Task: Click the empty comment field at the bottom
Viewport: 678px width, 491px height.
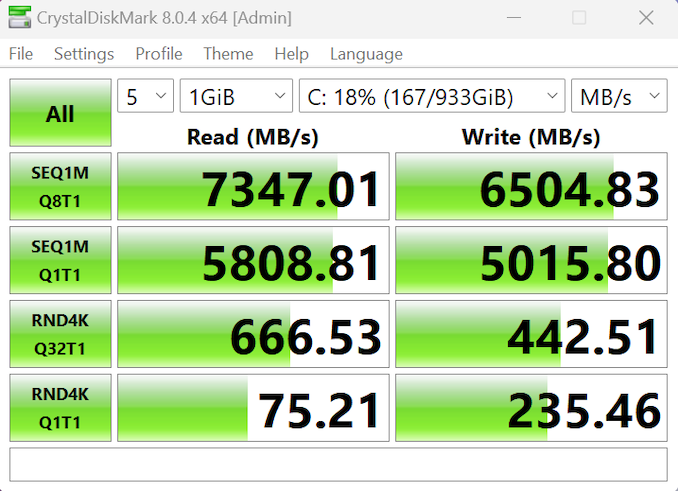Action: [x=339, y=465]
